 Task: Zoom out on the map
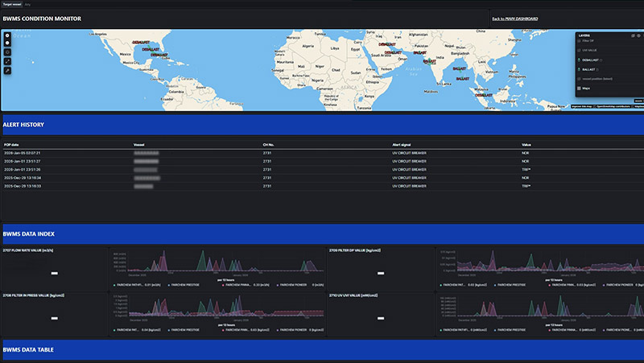pyautogui.click(x=7, y=43)
